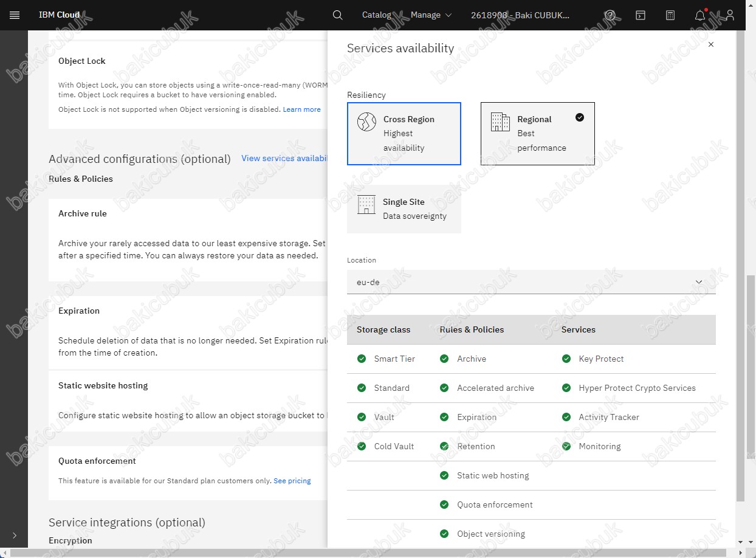Expand the collapsed left sidebar chevron
This screenshot has width=756, height=558.
pos(15,536)
